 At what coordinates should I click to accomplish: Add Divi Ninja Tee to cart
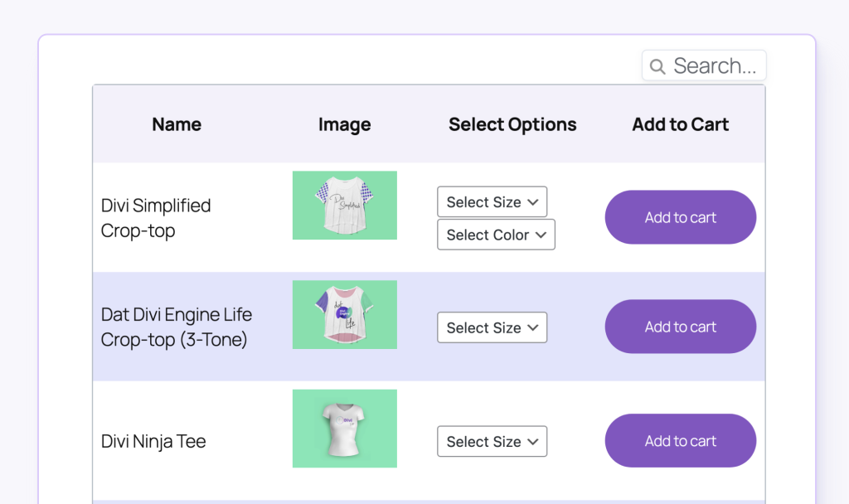coord(681,441)
